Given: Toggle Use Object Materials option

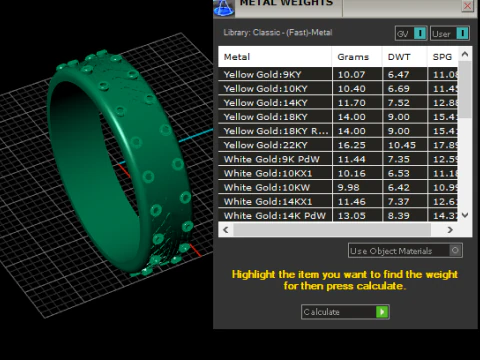Looking at the screenshot, I should click(x=405, y=251).
